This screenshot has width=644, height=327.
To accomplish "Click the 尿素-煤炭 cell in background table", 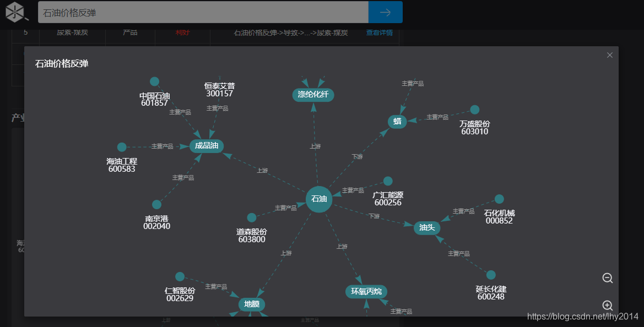I will 72,32.
